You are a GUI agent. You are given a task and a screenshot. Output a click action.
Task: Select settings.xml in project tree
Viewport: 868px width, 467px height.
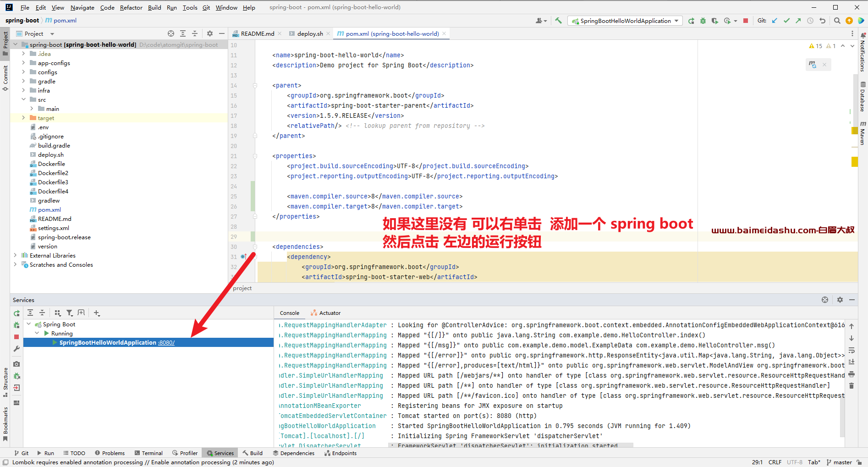coord(54,228)
